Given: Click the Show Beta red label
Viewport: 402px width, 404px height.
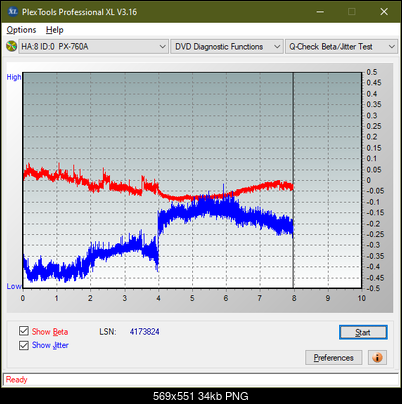Looking at the screenshot, I should pyautogui.click(x=50, y=332).
